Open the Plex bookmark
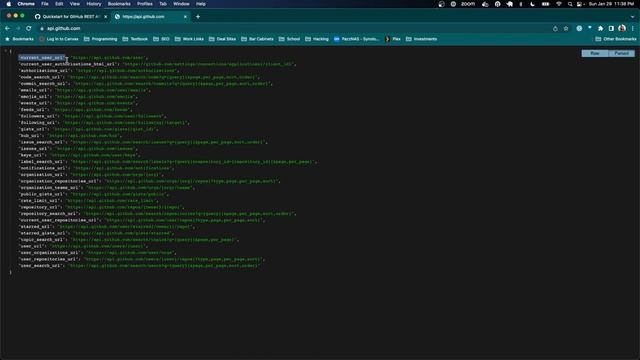Viewport: 640px width, 360px height. (393, 39)
